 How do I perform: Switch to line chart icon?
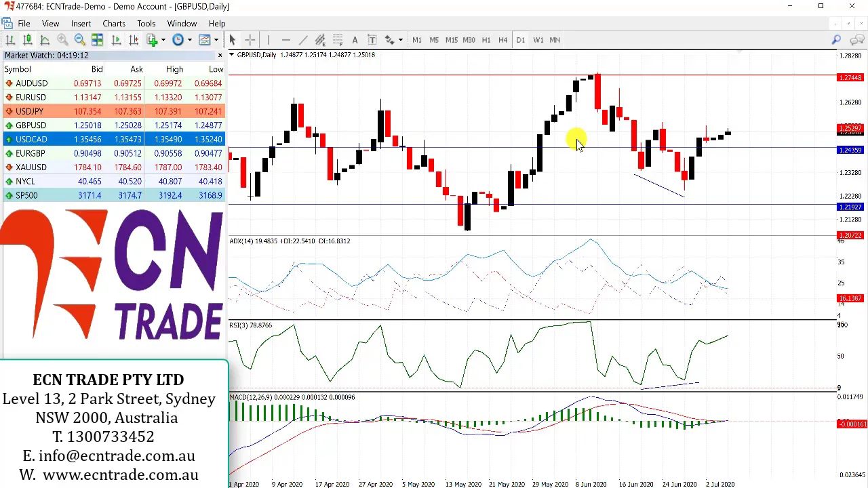point(45,40)
